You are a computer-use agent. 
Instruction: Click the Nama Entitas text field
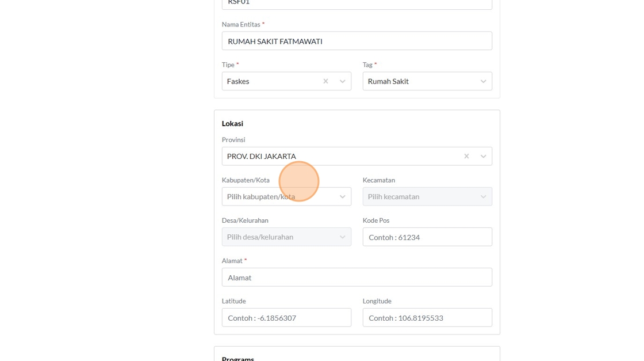click(356, 41)
